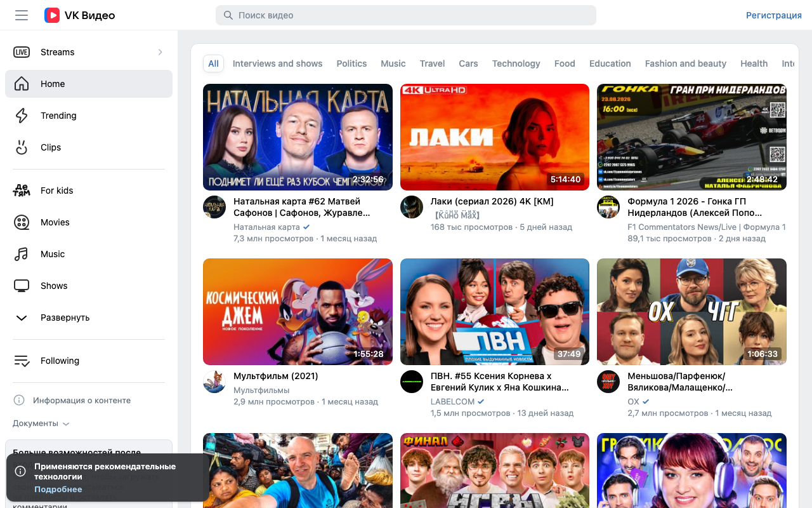Select Fashion and beauty tab
Viewport: 812px width, 508px height.
click(686, 63)
